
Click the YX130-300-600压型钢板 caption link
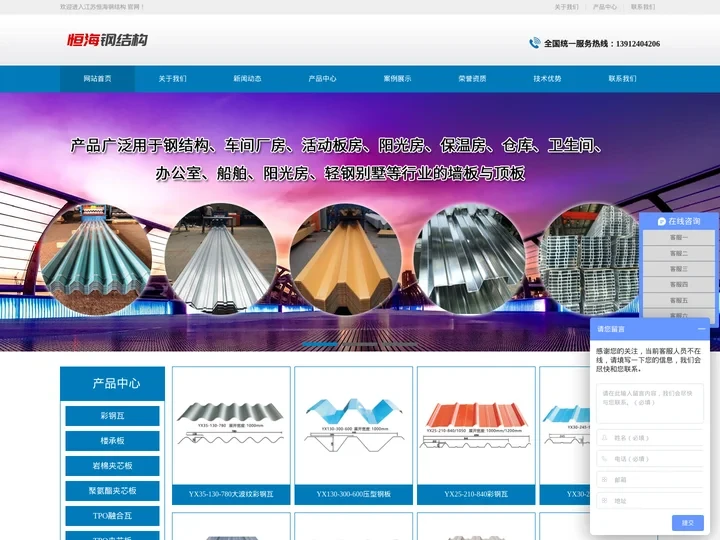[x=354, y=494]
